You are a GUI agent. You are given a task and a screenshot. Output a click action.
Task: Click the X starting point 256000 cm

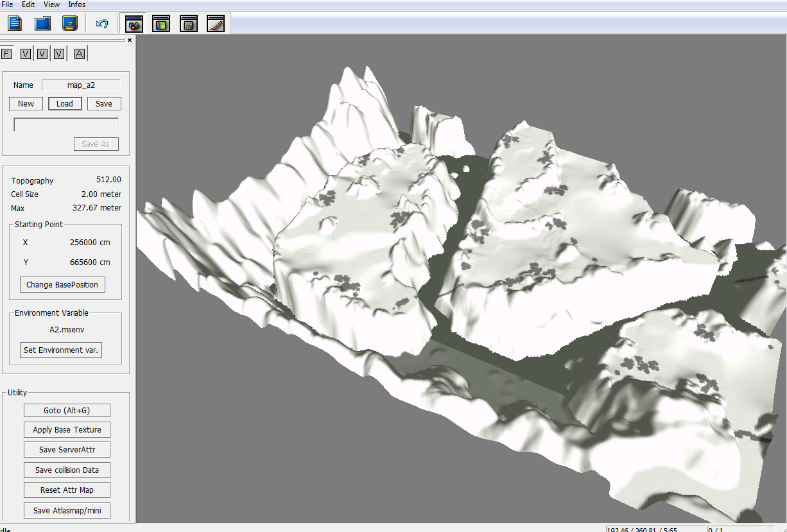(90, 243)
